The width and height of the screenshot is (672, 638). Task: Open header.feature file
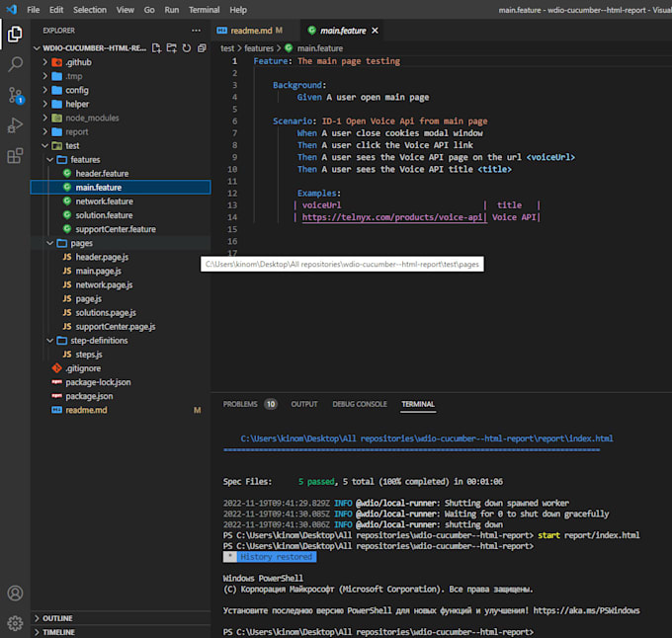coord(121,174)
